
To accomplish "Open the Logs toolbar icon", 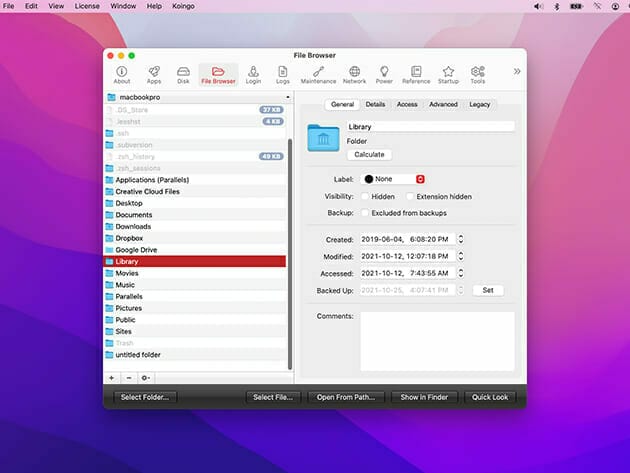I will point(283,74).
